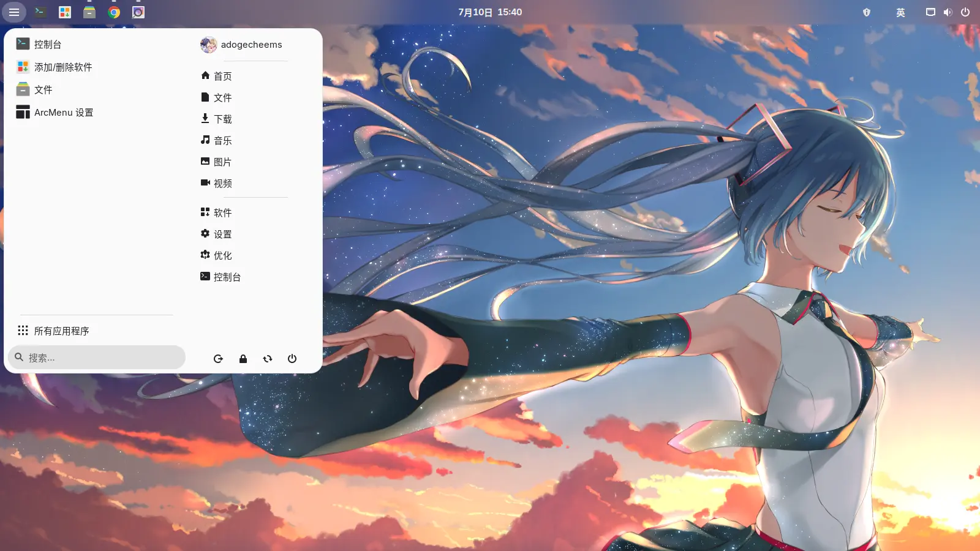Click the camera icon beside 视频
Viewport: 980px width, 551px height.
[205, 182]
